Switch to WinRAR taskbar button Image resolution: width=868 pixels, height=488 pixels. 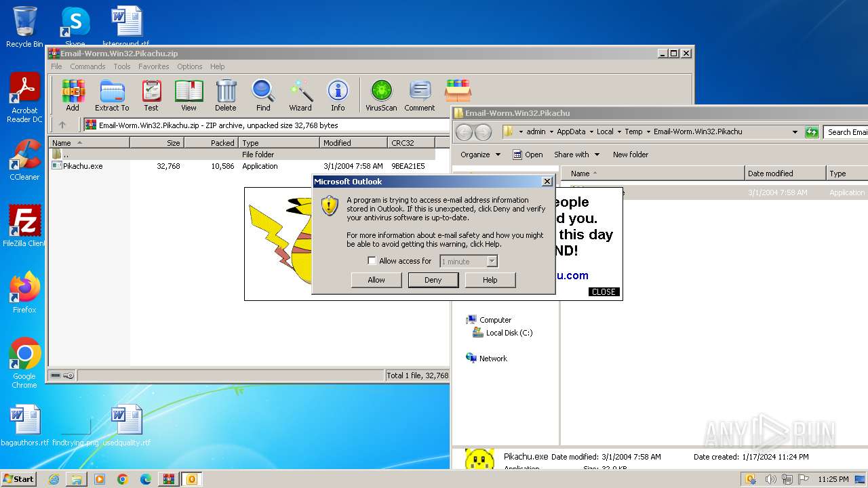(168, 479)
